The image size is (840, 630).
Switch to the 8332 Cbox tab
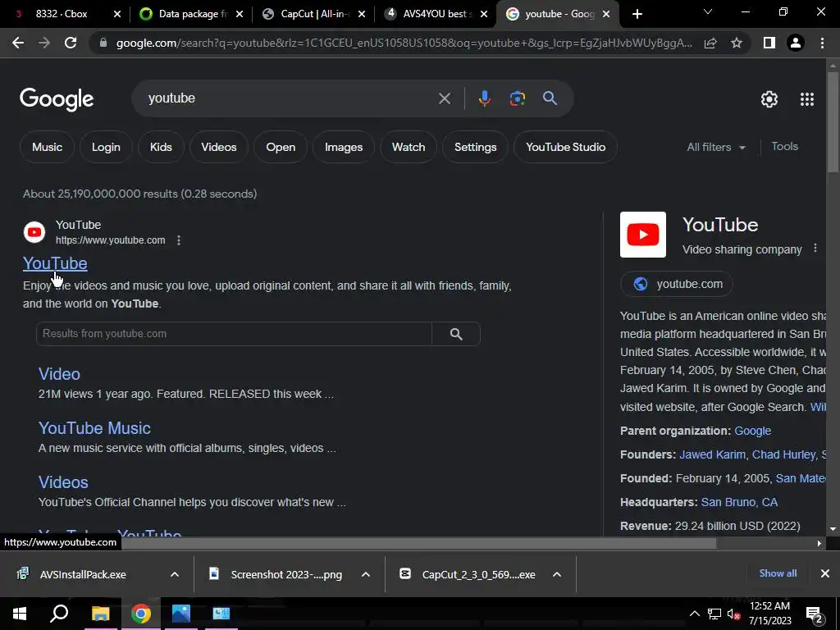62,14
